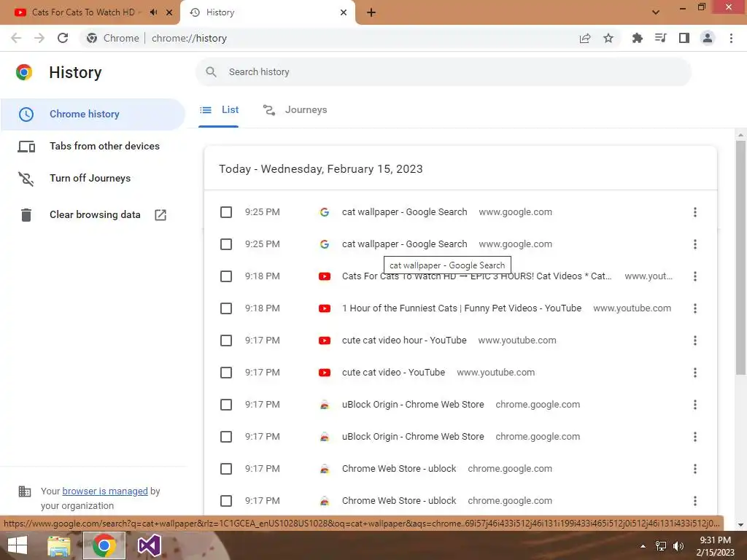Open actions menu for first cat wallpaper entry
The image size is (747, 560).
click(695, 212)
